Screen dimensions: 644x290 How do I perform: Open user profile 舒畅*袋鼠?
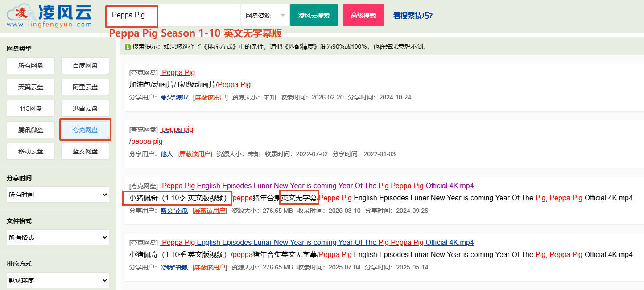[x=174, y=267]
